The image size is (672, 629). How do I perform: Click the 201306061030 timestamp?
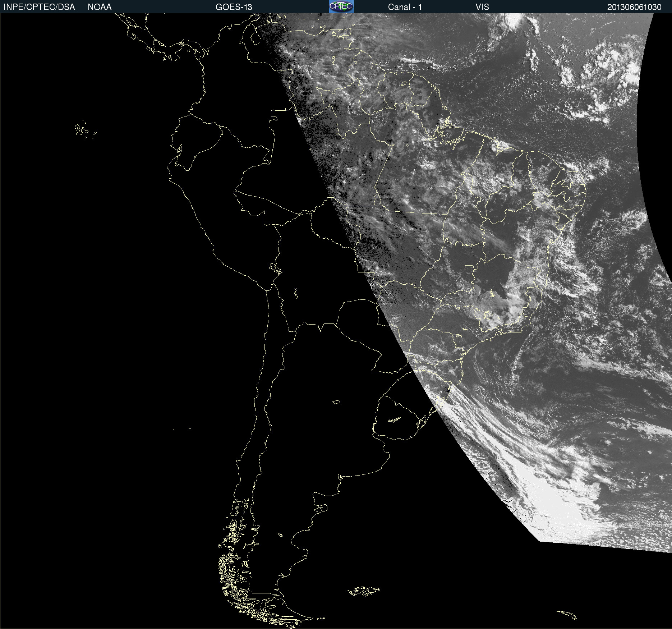[x=634, y=7]
